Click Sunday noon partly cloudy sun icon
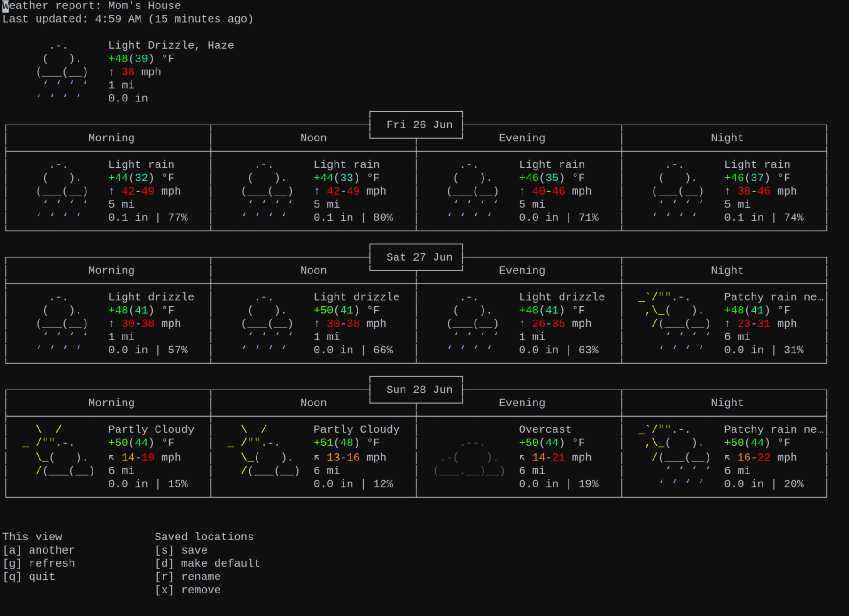Image resolution: width=849 pixels, height=616 pixels. coord(264,450)
